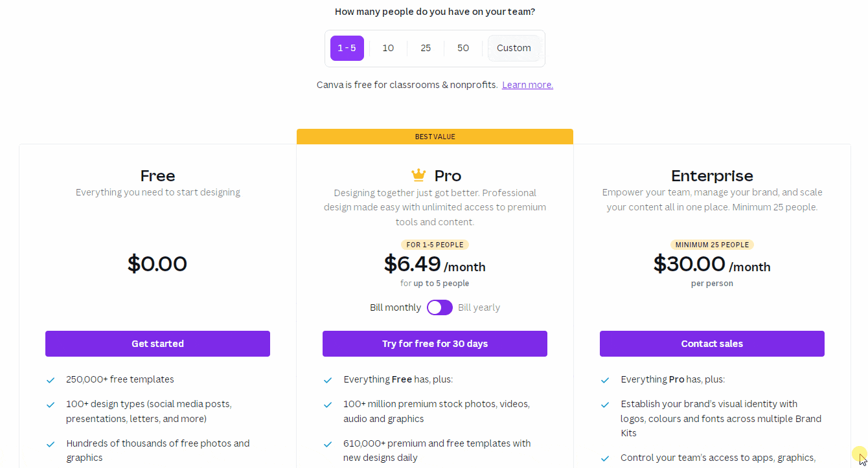Click checkmark beside Everything Free has, plus
Viewport: 868px width, 468px height.
pos(328,380)
